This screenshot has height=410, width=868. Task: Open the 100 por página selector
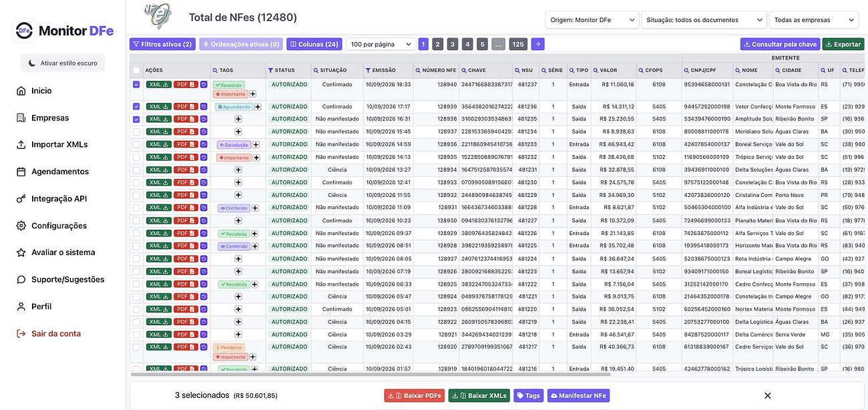[x=381, y=44]
